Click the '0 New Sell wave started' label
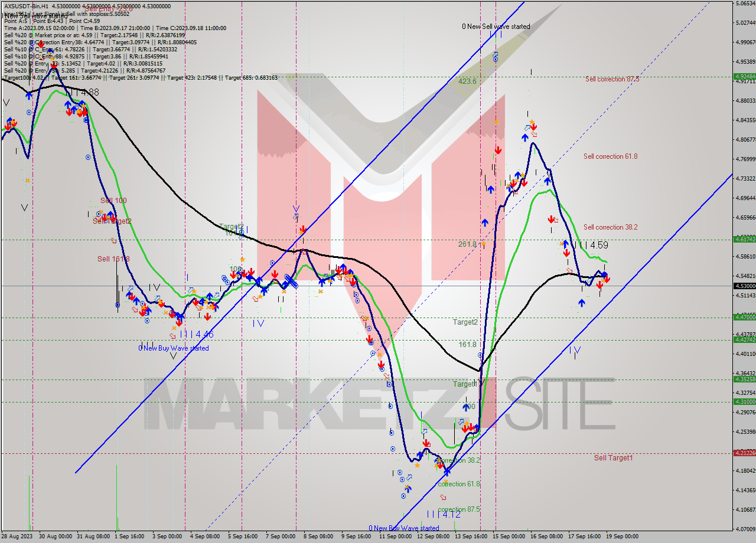 (496, 27)
